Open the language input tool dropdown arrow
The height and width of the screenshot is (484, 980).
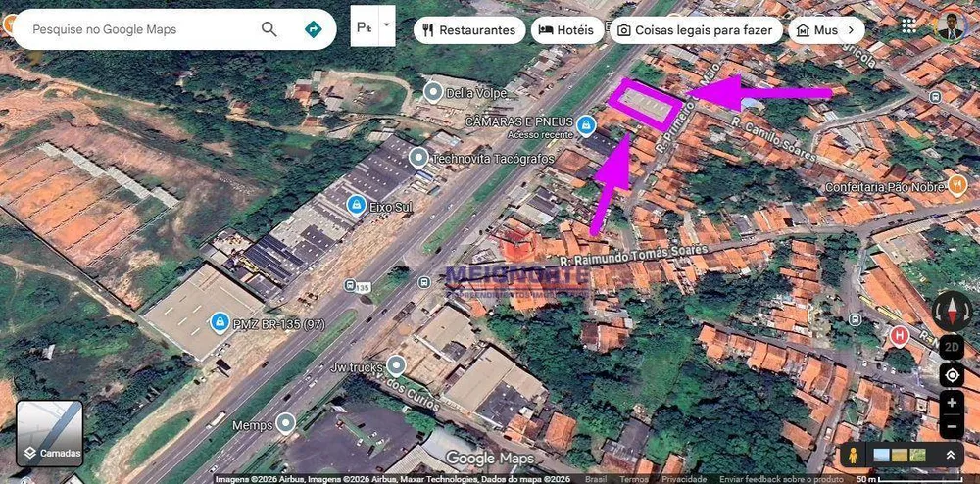coord(387,24)
